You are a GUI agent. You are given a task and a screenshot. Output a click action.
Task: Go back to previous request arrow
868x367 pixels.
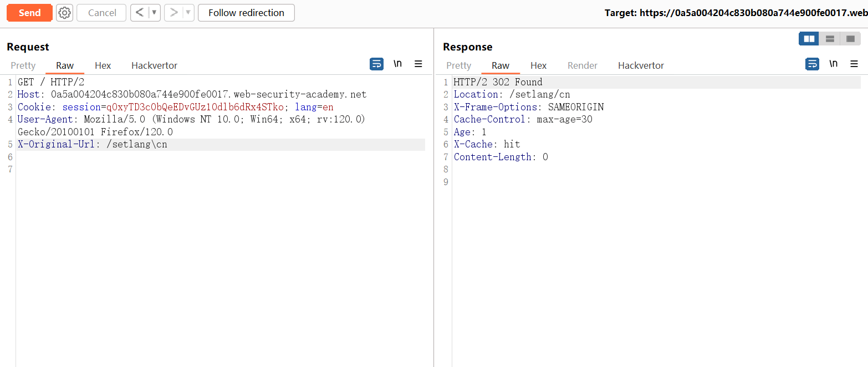coord(140,13)
